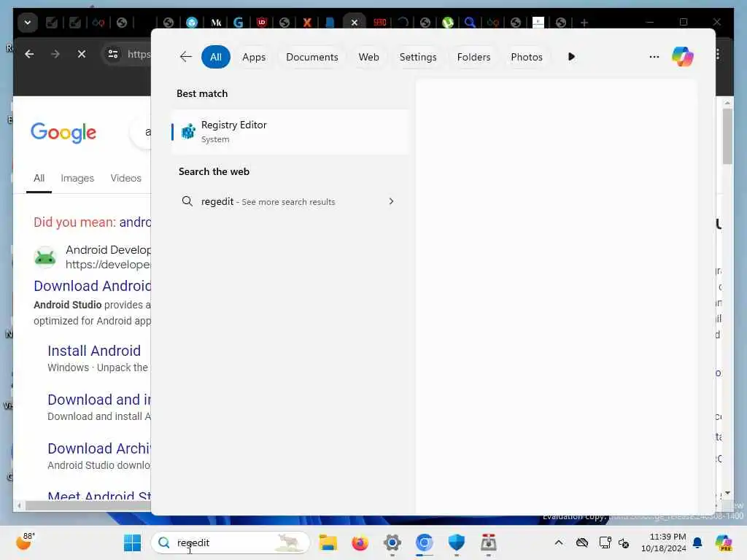Open the weather widget showing 88°

coord(25,542)
